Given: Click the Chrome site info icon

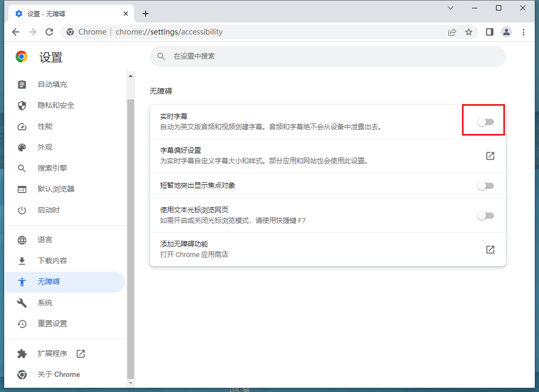Looking at the screenshot, I should tap(70, 32).
